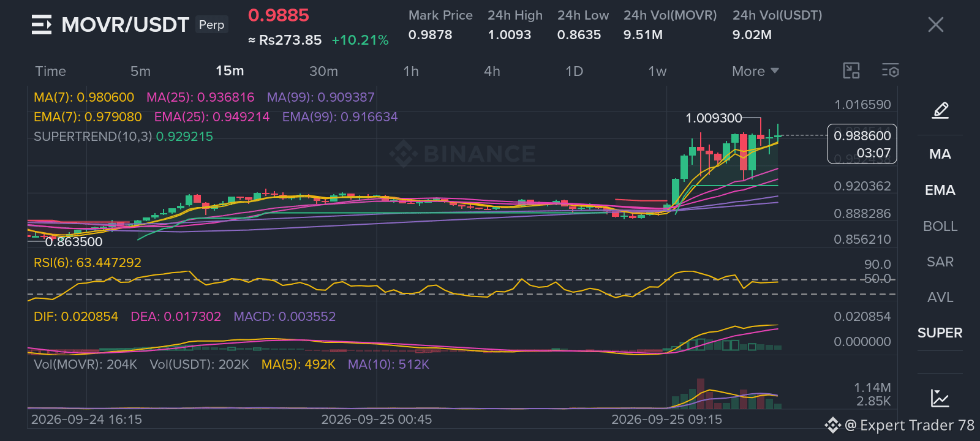980x441 pixels.
Task: Enable the BOLL indicator
Action: tap(940, 226)
